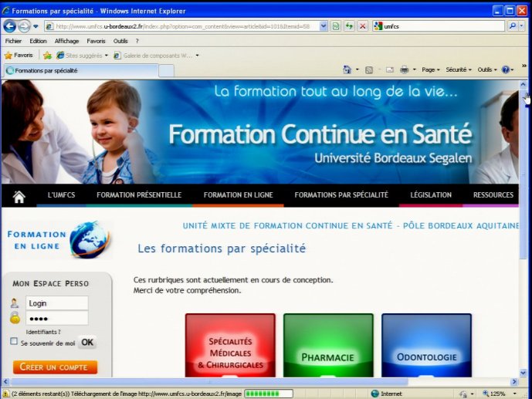
Task: Open the ? help menu
Action: (137, 41)
